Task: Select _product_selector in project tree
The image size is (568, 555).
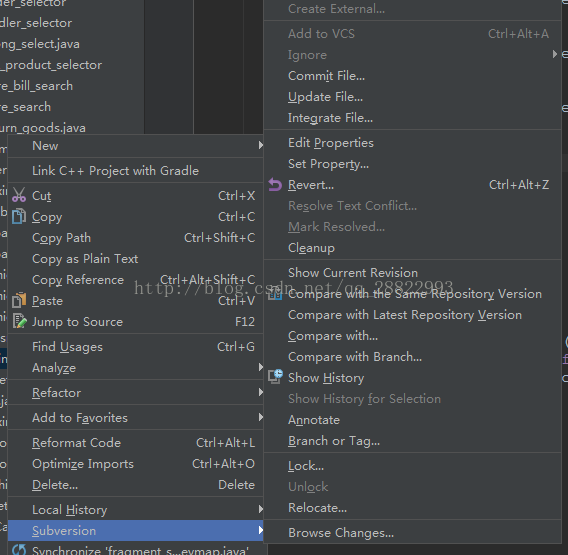Action: point(51,65)
